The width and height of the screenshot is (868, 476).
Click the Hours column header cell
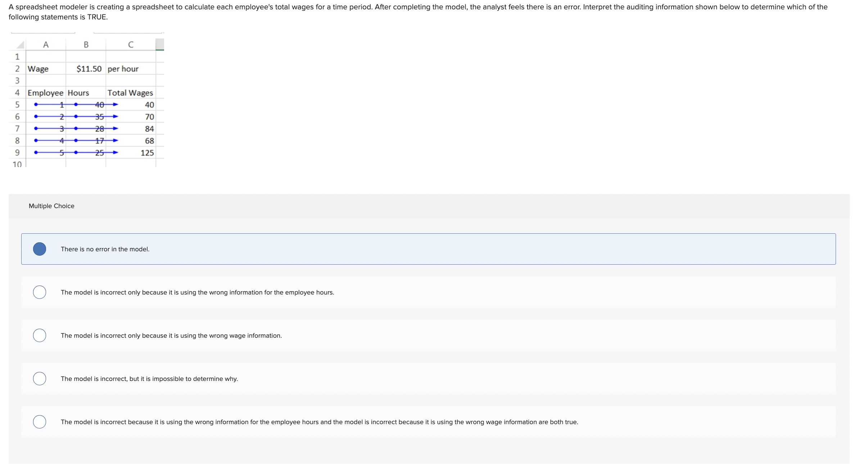[x=78, y=93]
